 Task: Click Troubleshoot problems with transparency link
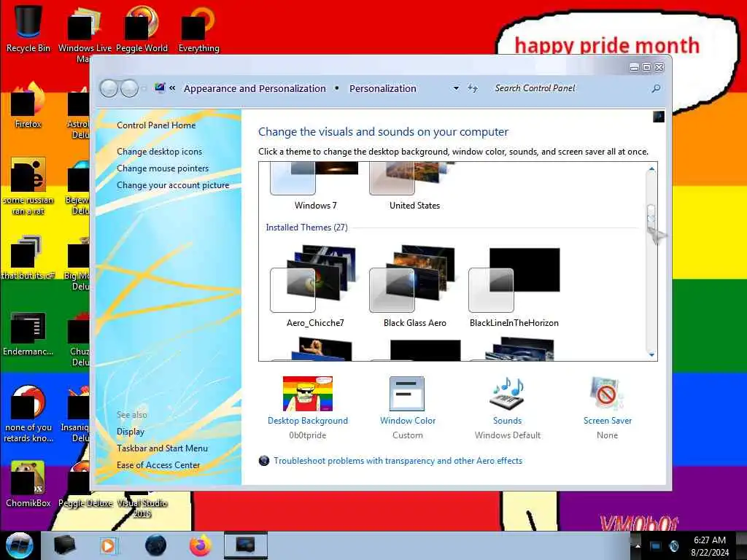pos(398,461)
